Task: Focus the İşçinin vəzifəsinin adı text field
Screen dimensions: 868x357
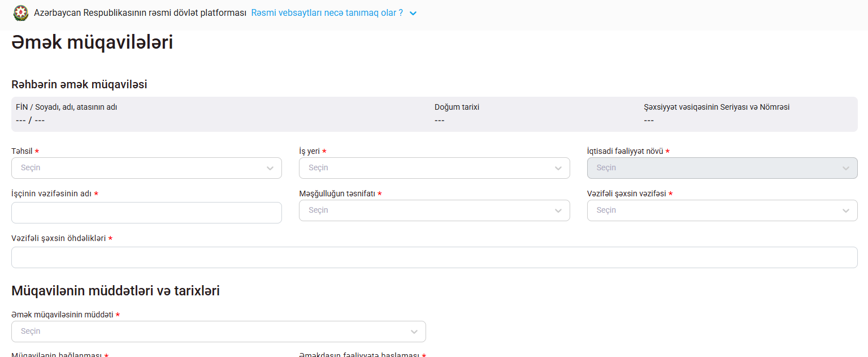Action: click(146, 213)
